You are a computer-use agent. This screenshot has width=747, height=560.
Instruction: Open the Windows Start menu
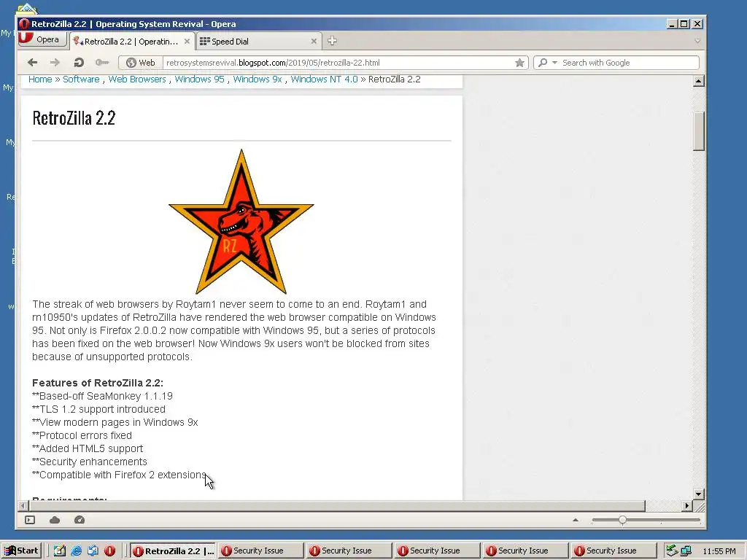(x=21, y=551)
